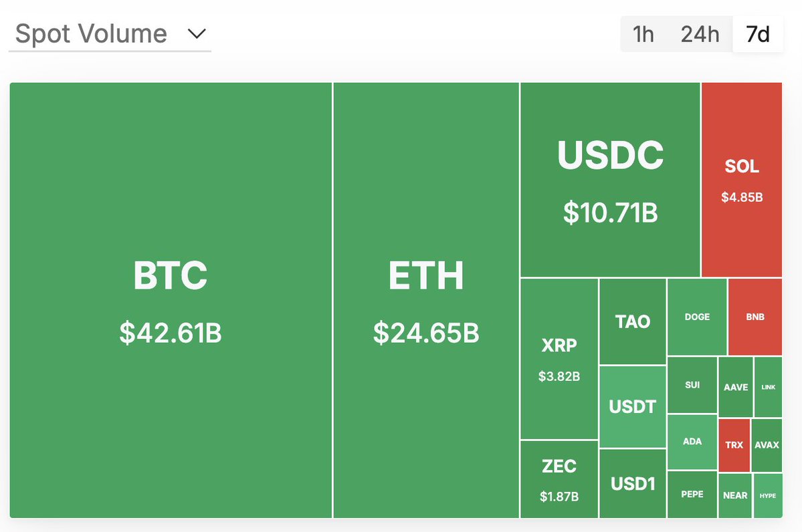Image resolution: width=802 pixels, height=532 pixels.
Task: Click the red SOL tile
Action: (x=742, y=179)
